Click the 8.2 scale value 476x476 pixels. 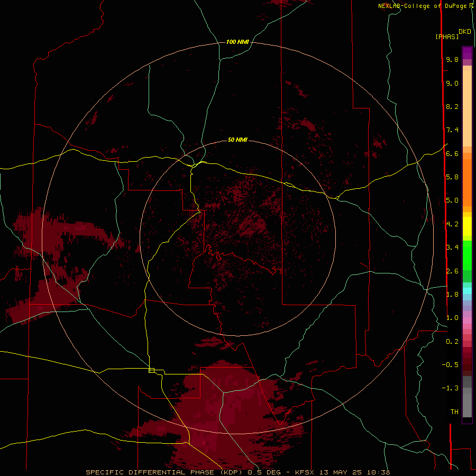point(452,106)
